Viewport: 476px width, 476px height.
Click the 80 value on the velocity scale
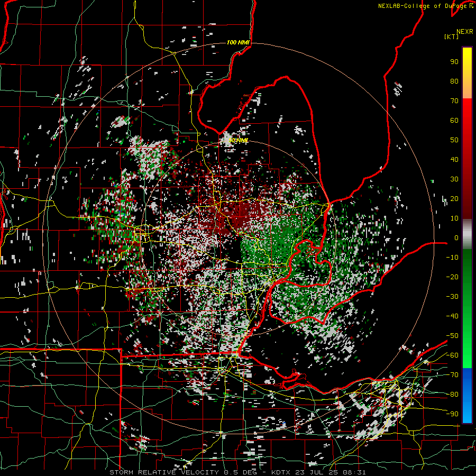point(454,81)
